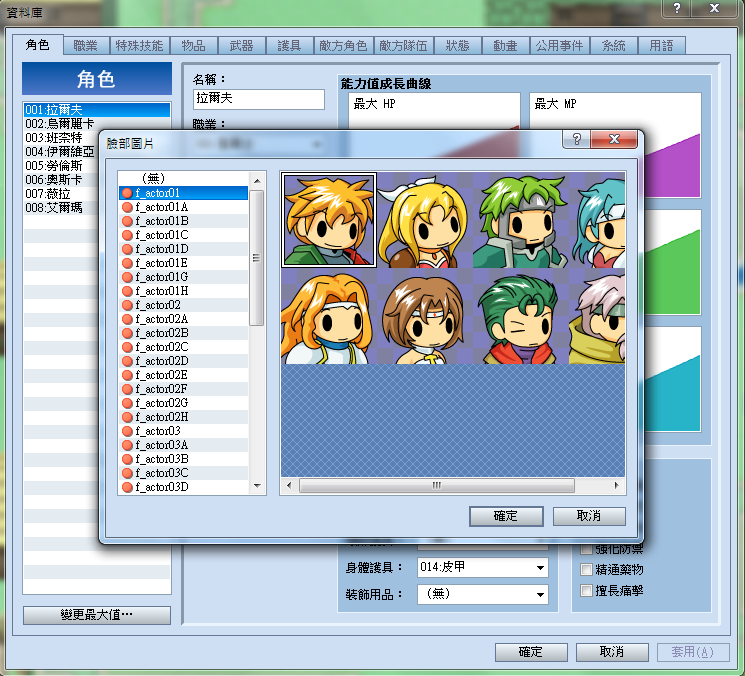Image resolution: width=745 pixels, height=676 pixels.
Task: Click database window 取消 button
Action: click(612, 652)
